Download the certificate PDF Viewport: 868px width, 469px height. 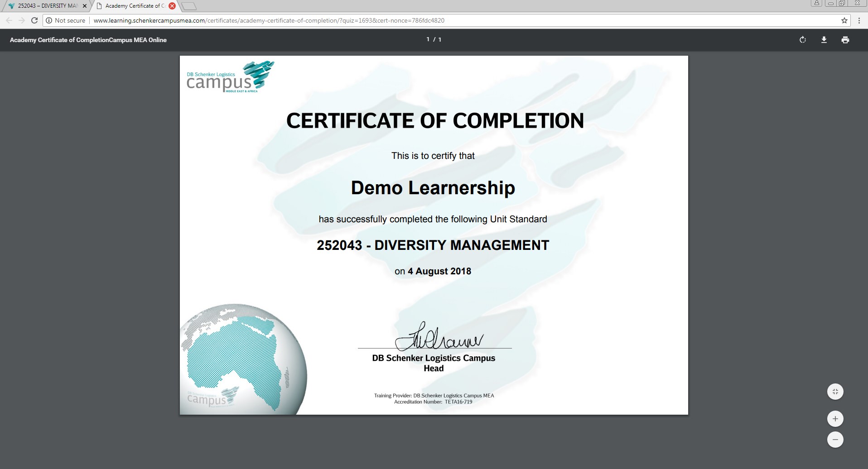tap(824, 40)
